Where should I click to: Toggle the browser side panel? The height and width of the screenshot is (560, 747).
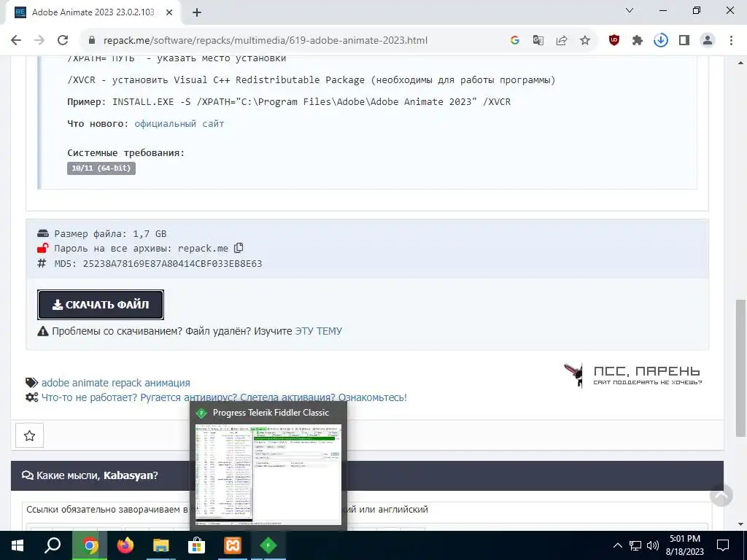click(684, 41)
